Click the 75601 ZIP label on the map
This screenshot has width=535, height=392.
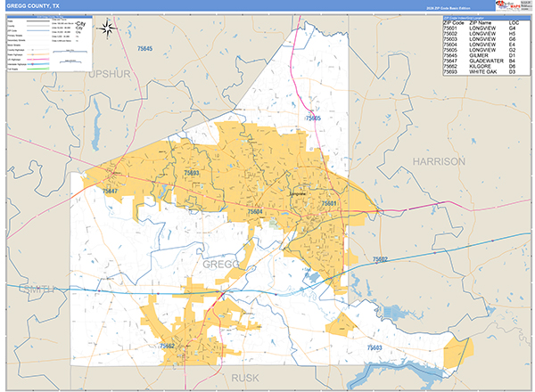tap(329, 203)
